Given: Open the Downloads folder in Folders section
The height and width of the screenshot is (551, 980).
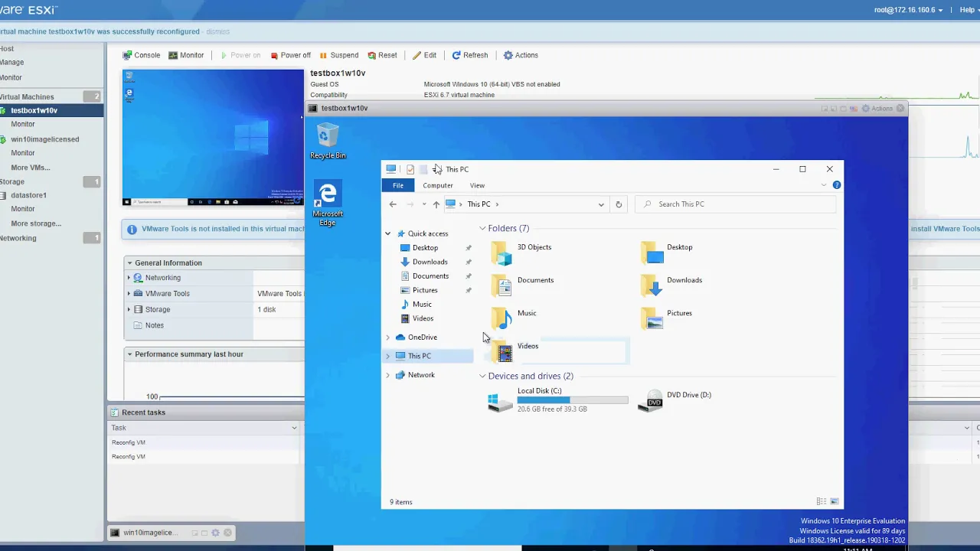Looking at the screenshot, I should click(x=671, y=286).
